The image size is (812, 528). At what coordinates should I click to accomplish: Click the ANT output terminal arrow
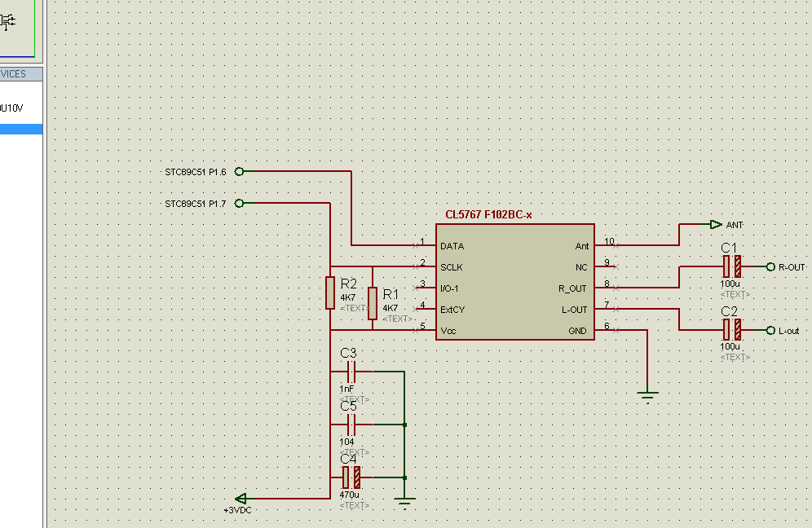[x=716, y=224]
